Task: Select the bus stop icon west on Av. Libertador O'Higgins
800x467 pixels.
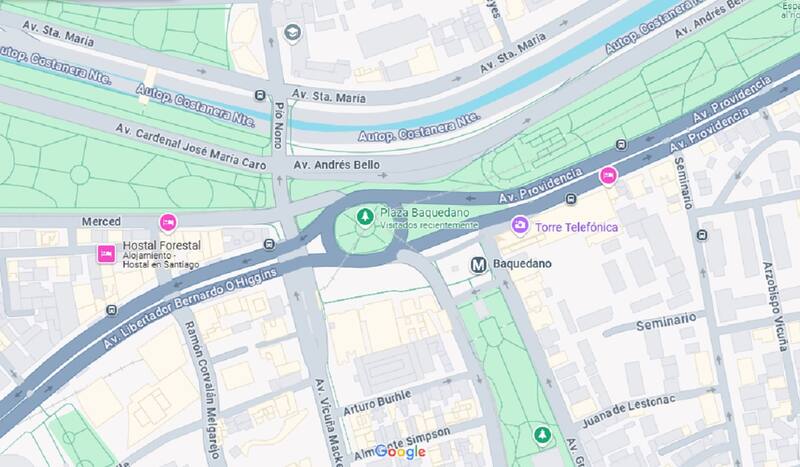Action: (x=112, y=310)
